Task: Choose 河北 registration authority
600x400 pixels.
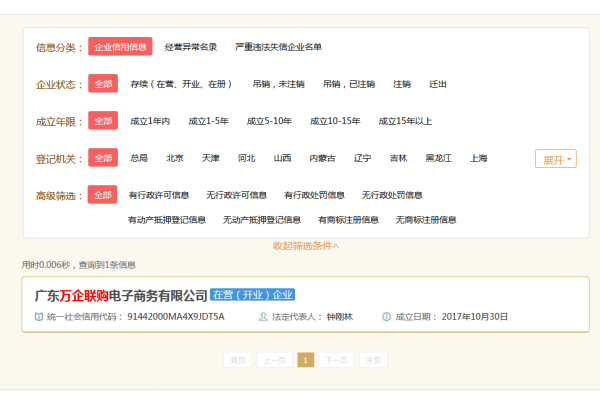Action: coord(246,158)
